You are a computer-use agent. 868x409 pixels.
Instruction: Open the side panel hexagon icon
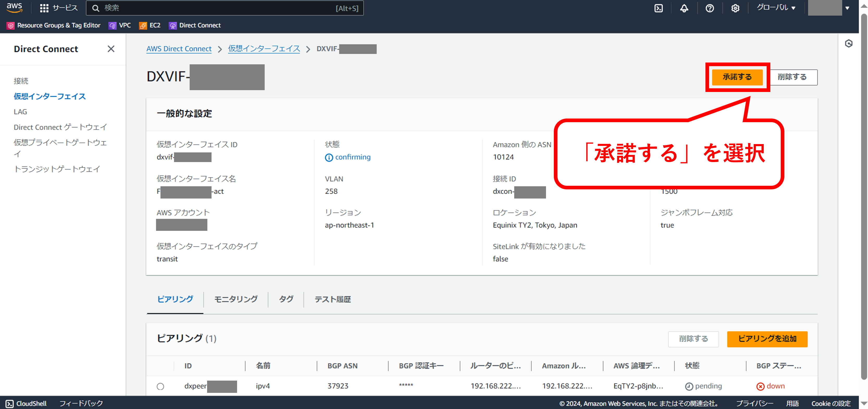tap(848, 44)
